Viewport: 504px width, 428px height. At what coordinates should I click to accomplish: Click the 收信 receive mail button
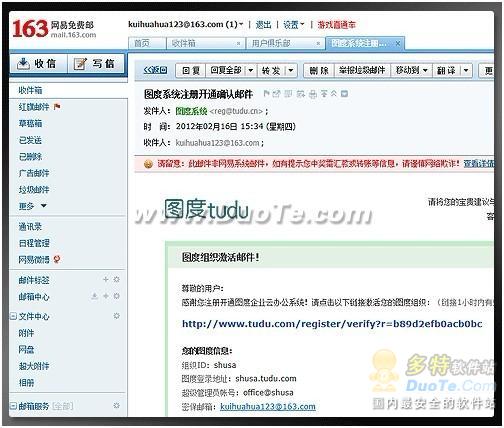(38, 63)
